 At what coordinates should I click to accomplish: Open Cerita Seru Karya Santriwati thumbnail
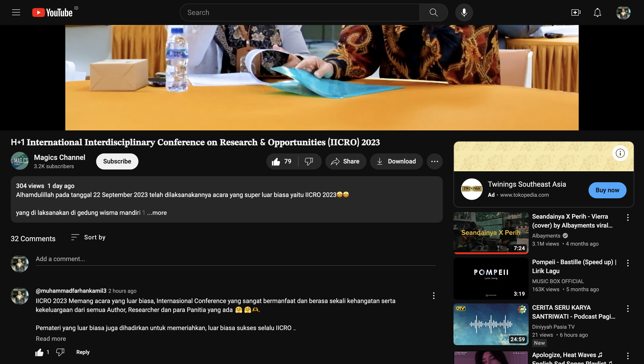(x=491, y=324)
